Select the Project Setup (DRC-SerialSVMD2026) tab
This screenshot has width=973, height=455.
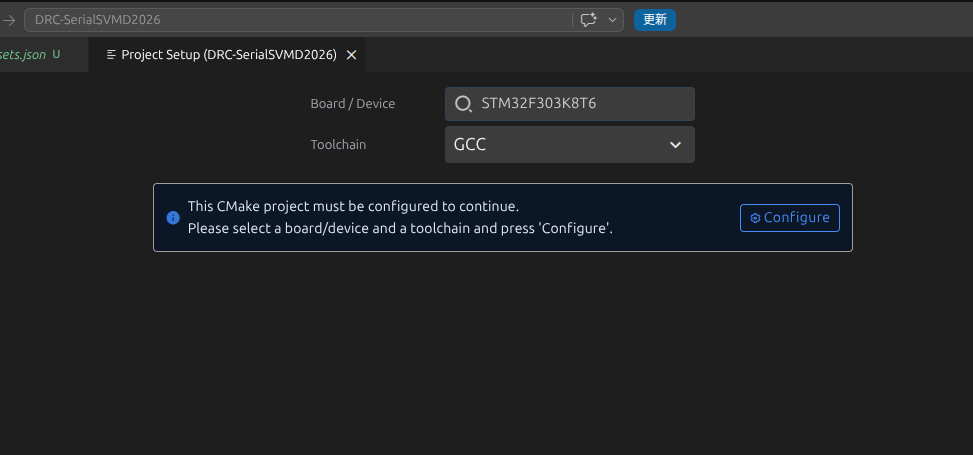click(x=226, y=55)
